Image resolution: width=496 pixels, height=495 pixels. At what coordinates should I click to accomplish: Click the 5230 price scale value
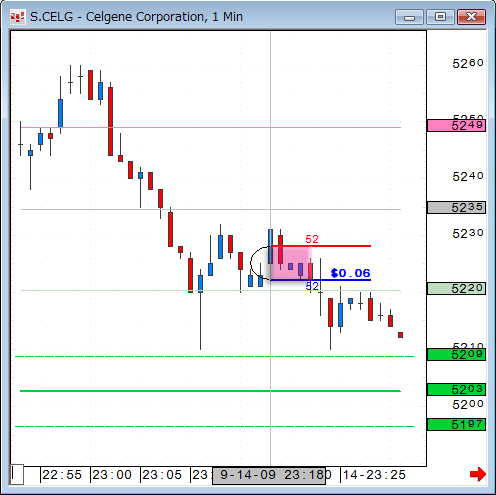tap(468, 233)
